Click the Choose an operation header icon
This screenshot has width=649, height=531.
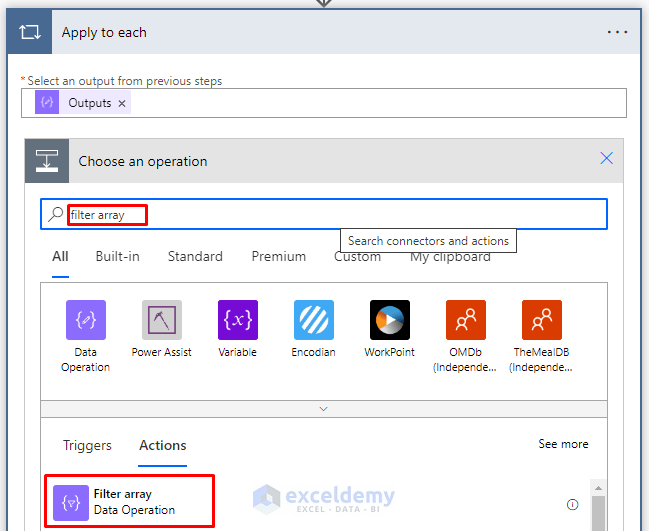47,161
